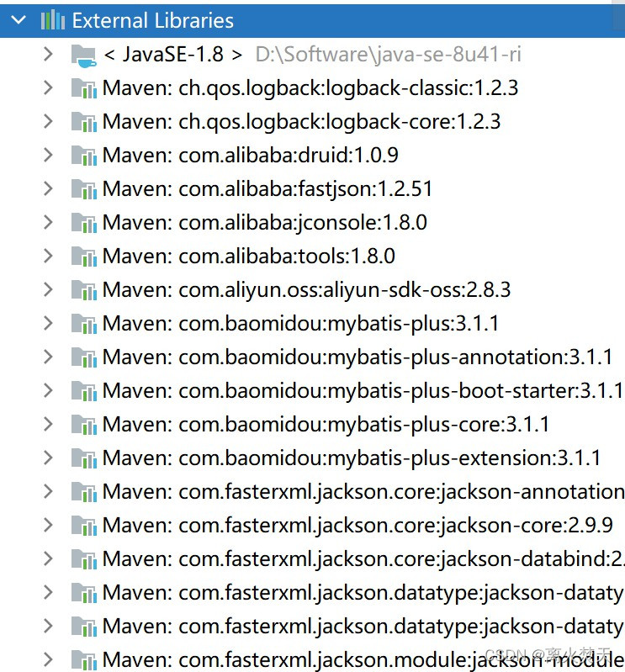Select Maven: com.alibaba:tools:1.8.0
This screenshot has height=672, width=625.
click(x=249, y=257)
